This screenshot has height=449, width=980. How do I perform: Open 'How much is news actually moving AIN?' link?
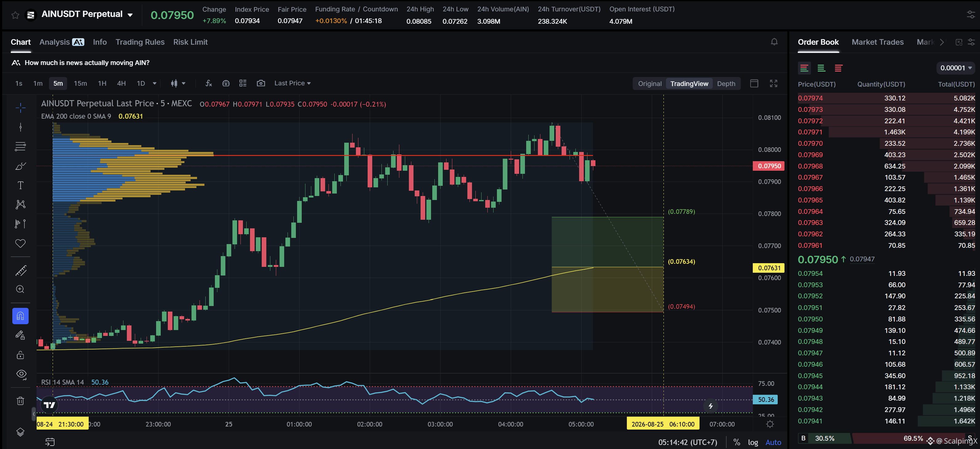pos(87,63)
